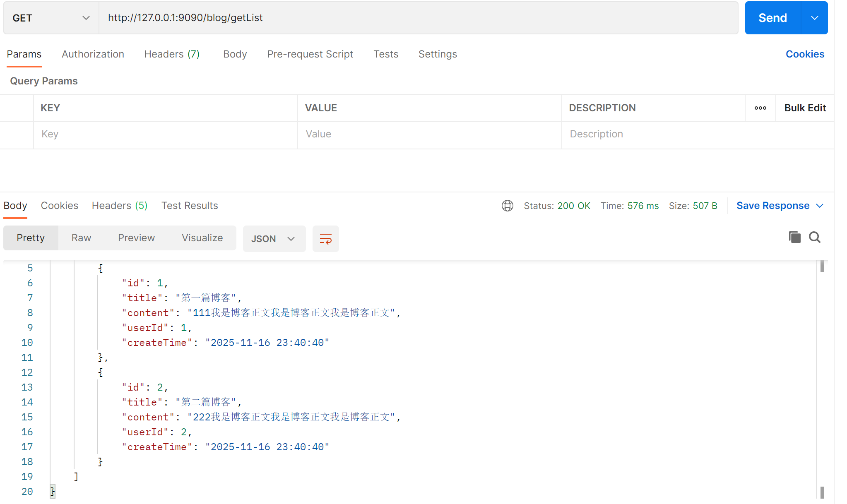Click the wrap lines icon
847x504 pixels.
click(x=325, y=239)
